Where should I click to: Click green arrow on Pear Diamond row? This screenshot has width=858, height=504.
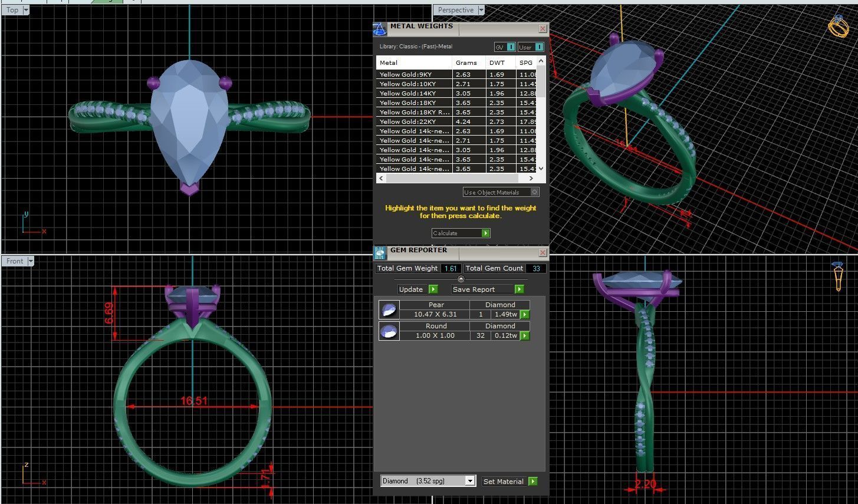tap(524, 315)
